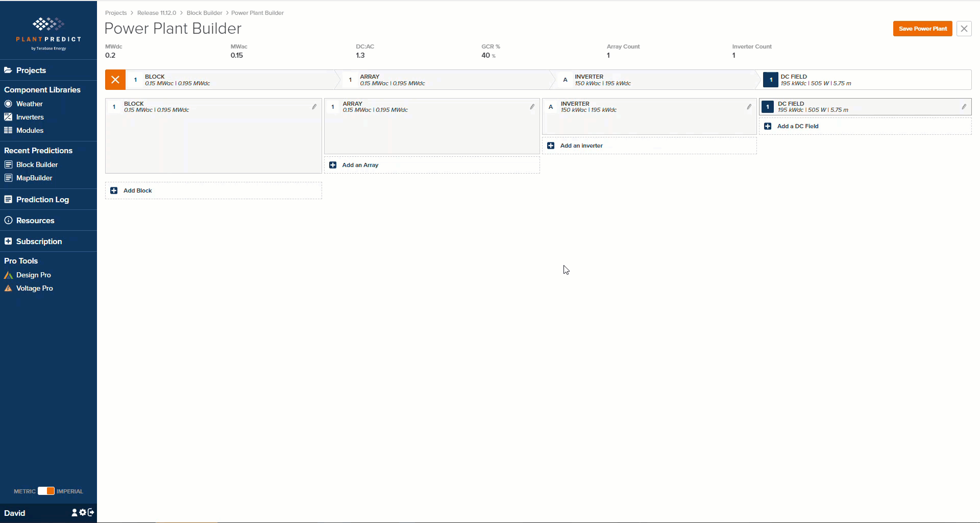Open Prediction Log from the sidebar
The height and width of the screenshot is (523, 980).
(x=42, y=199)
